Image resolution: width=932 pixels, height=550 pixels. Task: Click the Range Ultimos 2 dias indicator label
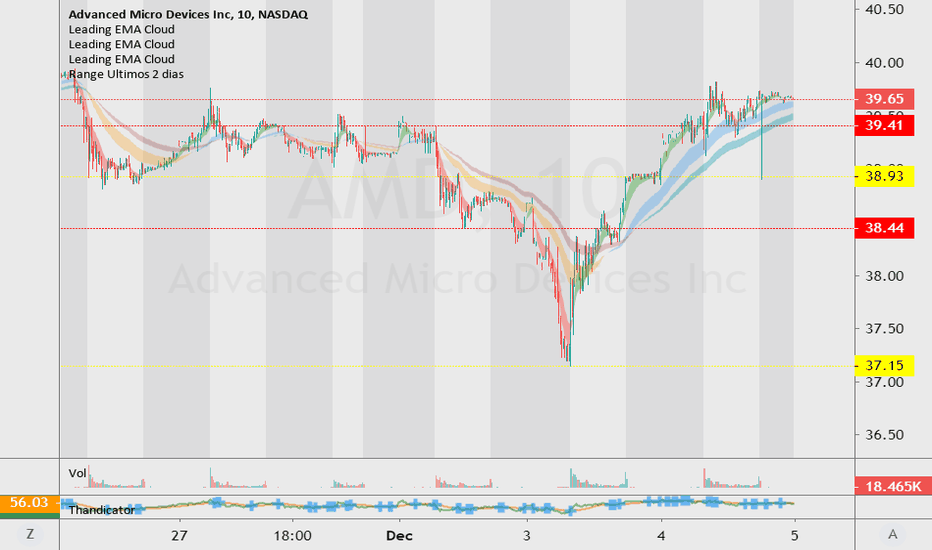click(126, 74)
